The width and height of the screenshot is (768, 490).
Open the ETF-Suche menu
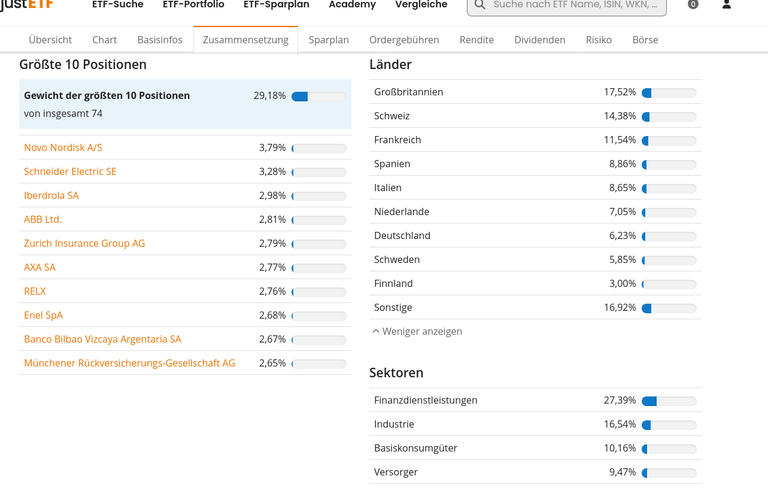tap(118, 5)
